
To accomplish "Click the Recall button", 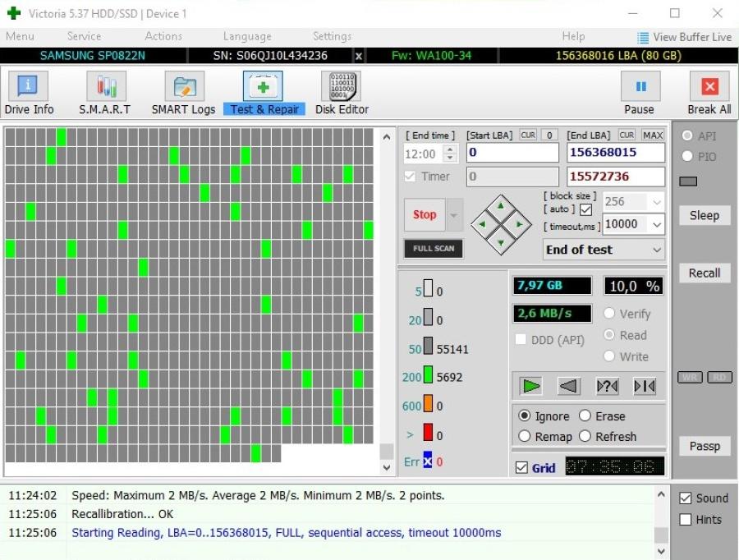I will pyautogui.click(x=704, y=273).
